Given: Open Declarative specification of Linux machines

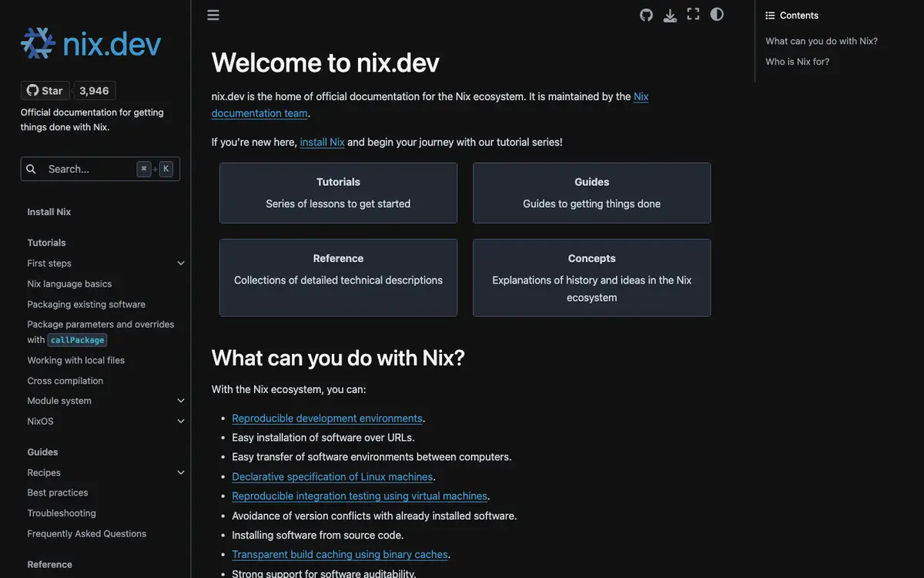Looking at the screenshot, I should 332,477.
